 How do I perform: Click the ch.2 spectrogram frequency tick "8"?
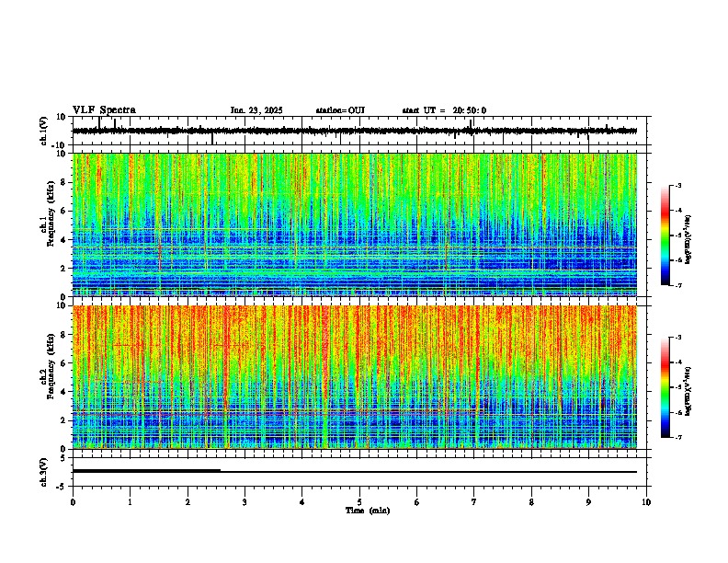pos(63,335)
